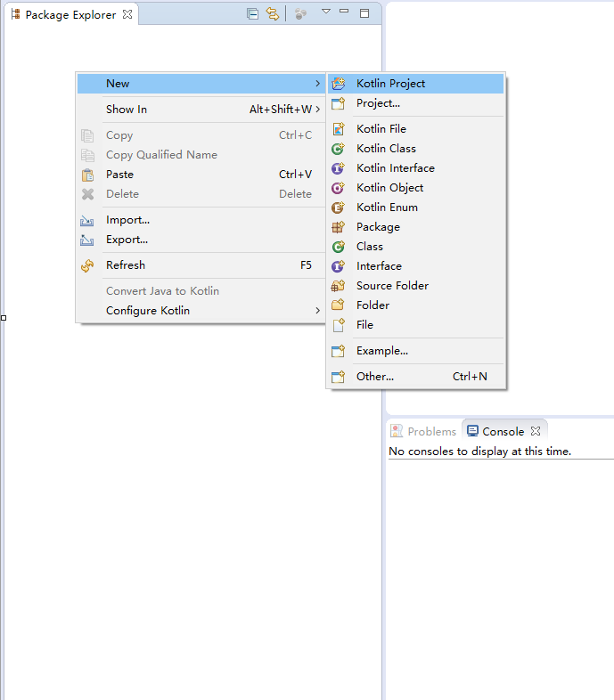Choose Kotlin Interface menu text
The image size is (614, 700).
[396, 167]
